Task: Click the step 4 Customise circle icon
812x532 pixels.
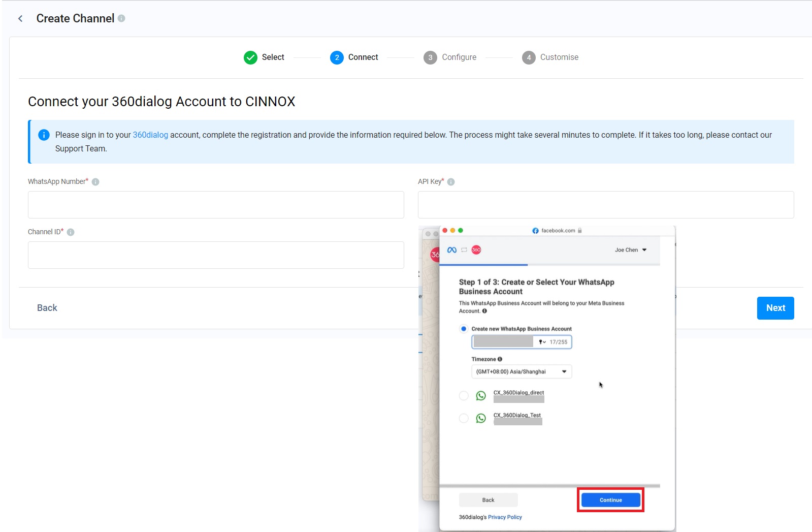Action: (x=529, y=57)
